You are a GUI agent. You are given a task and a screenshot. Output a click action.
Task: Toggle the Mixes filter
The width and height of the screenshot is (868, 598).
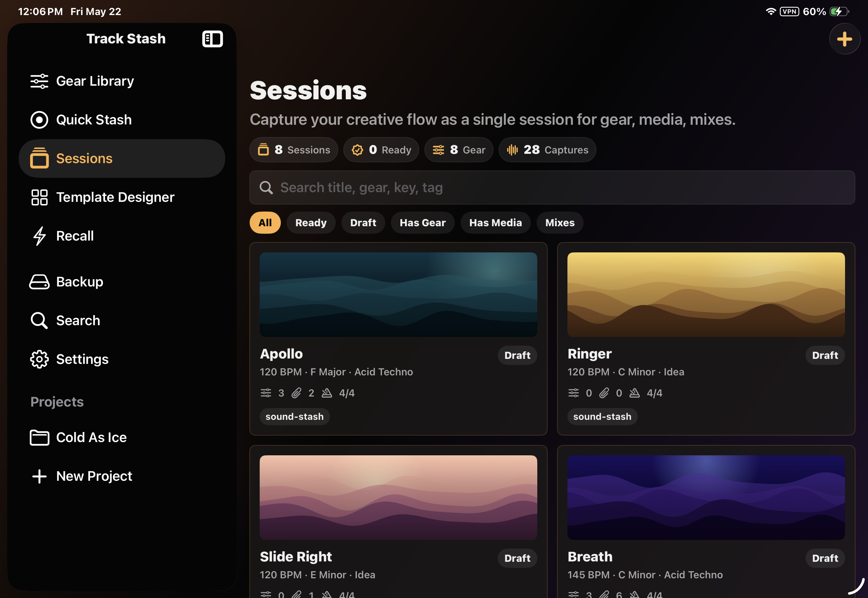560,223
